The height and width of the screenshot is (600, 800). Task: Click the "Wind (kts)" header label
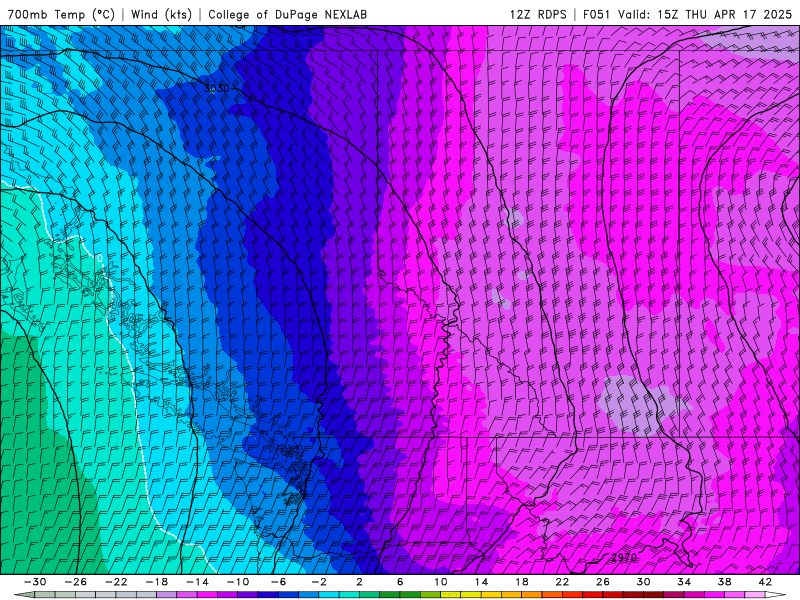pos(161,14)
